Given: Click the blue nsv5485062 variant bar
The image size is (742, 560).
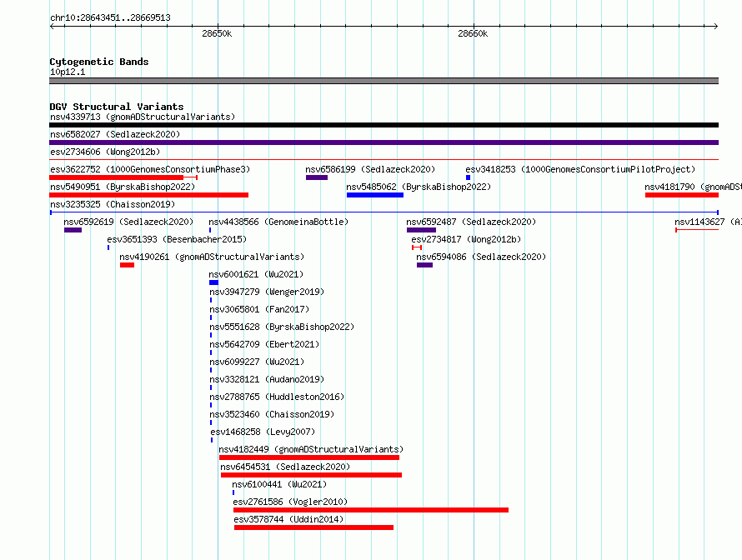Looking at the screenshot, I should pos(375,195).
